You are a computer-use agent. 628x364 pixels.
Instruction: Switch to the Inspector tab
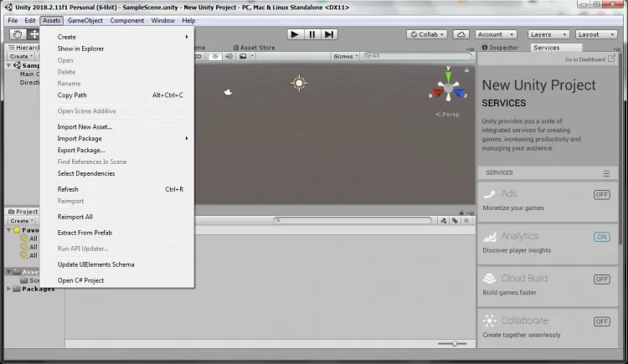(x=500, y=47)
